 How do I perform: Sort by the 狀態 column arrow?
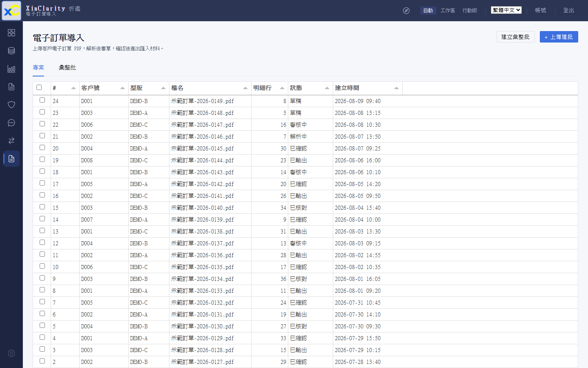pyautogui.click(x=327, y=88)
